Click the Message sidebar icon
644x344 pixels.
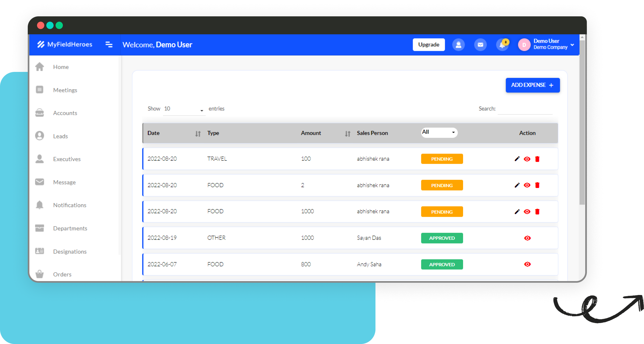[39, 182]
